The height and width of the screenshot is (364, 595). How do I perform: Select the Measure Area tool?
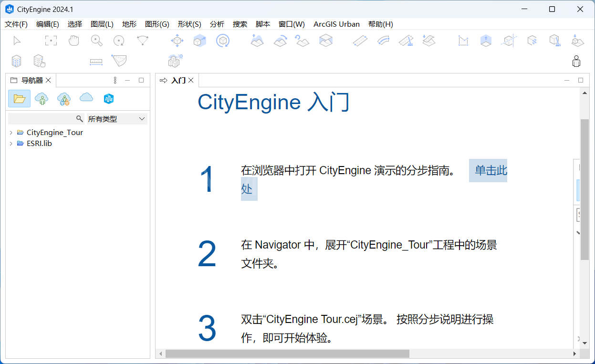coord(119,61)
